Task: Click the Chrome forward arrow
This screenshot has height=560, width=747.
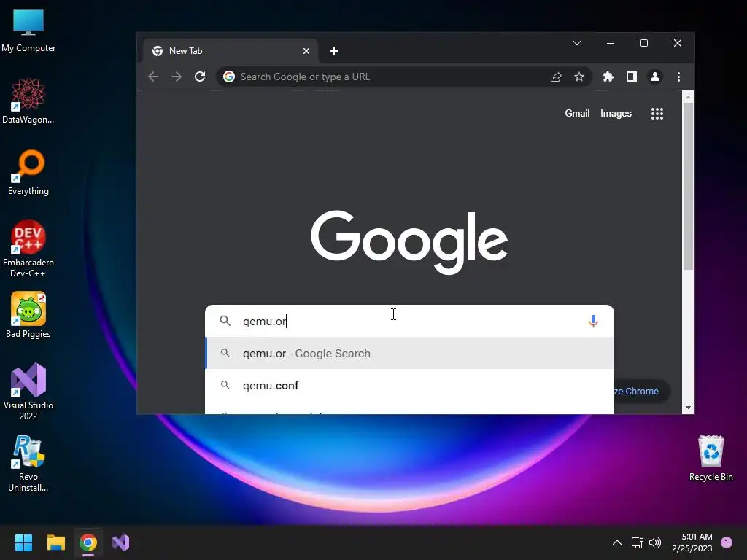Action: pos(177,77)
